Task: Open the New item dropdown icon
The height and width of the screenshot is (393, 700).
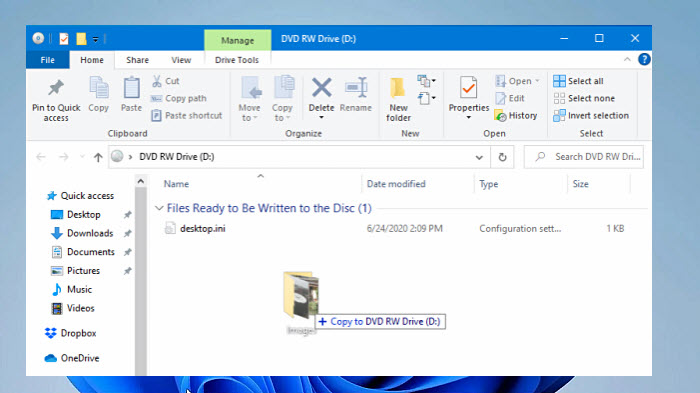Action: [x=426, y=81]
